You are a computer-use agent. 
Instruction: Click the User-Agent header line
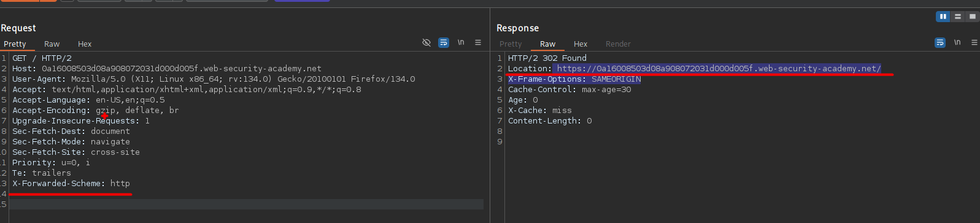(x=214, y=79)
